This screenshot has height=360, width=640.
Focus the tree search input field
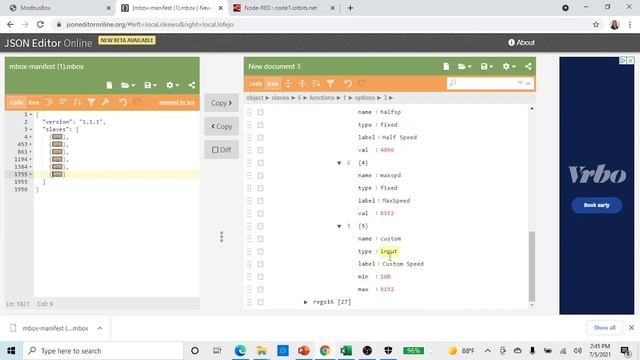click(486, 83)
